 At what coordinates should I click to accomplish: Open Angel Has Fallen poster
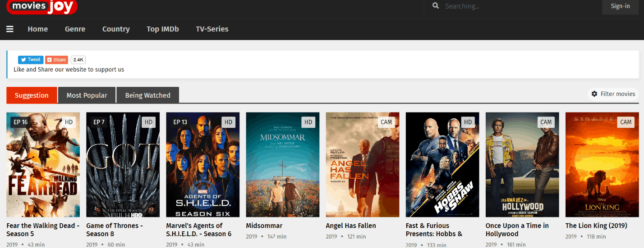(x=363, y=165)
